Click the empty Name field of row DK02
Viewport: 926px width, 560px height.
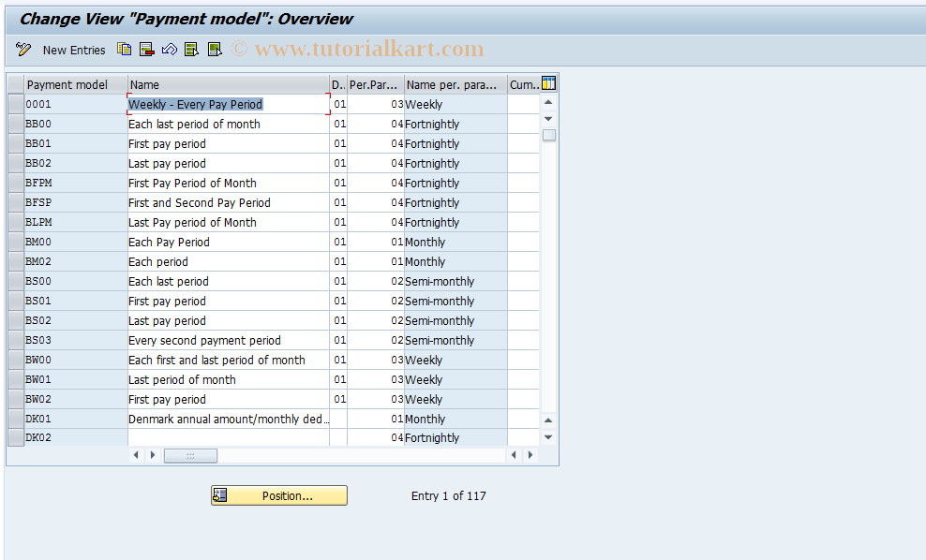(x=228, y=437)
